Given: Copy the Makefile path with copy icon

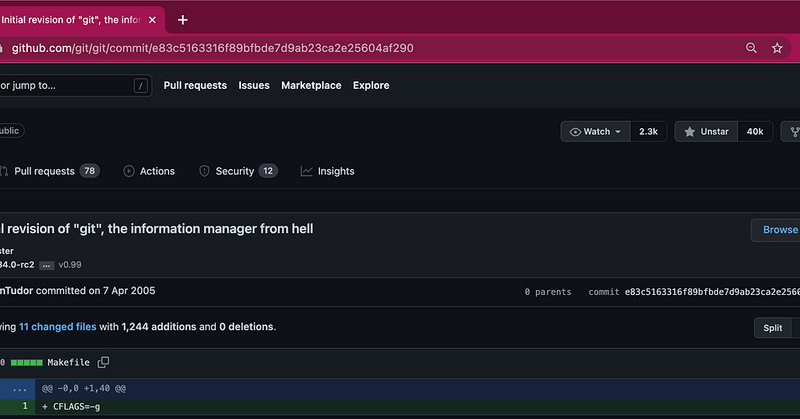Looking at the screenshot, I should click(104, 362).
